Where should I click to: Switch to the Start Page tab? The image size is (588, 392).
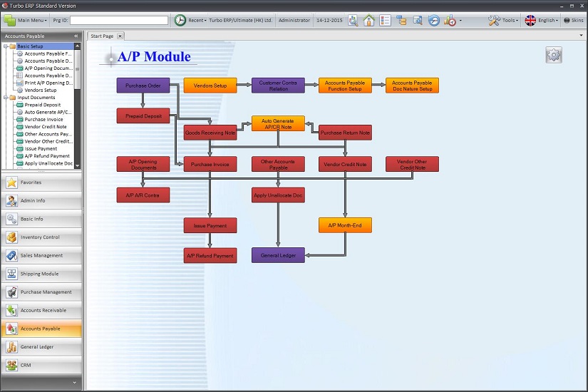coord(102,36)
